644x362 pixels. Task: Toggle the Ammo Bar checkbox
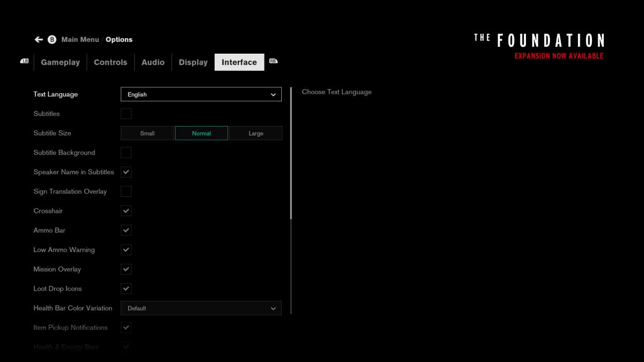pos(126,231)
